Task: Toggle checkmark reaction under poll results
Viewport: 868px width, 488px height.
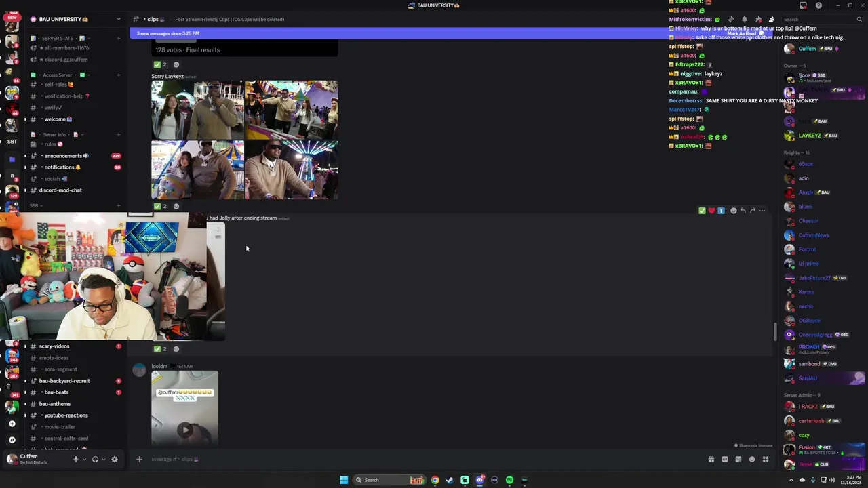Action: (x=160, y=64)
